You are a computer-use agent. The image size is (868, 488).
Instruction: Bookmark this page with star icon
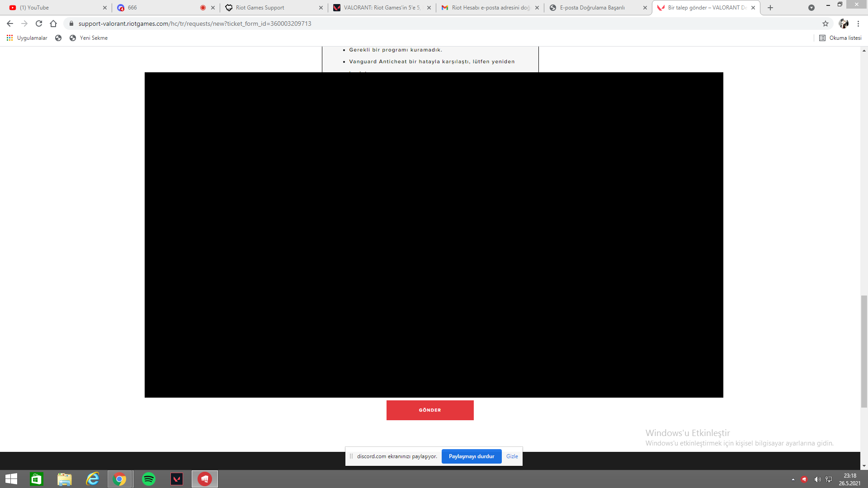(x=826, y=23)
